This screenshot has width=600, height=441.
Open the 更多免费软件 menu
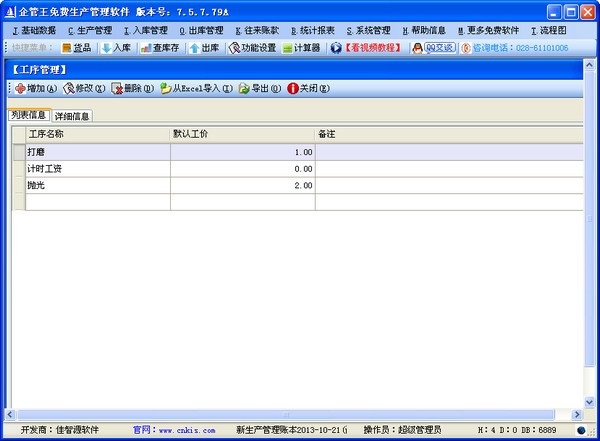tap(488, 30)
